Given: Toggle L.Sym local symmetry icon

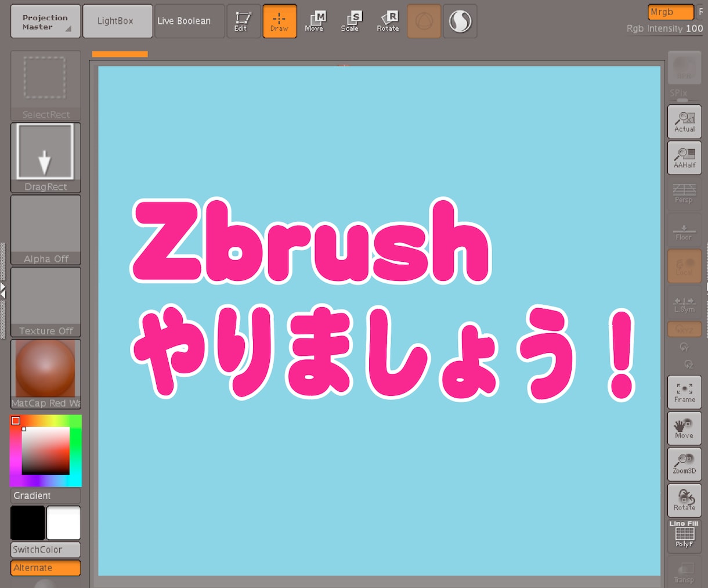Looking at the screenshot, I should 685,302.
